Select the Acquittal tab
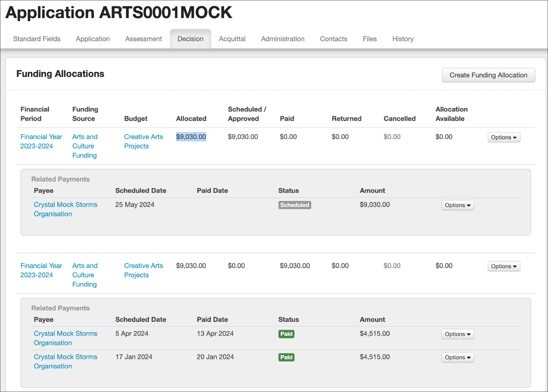Screen dimensions: 548x392 [x=232, y=39]
